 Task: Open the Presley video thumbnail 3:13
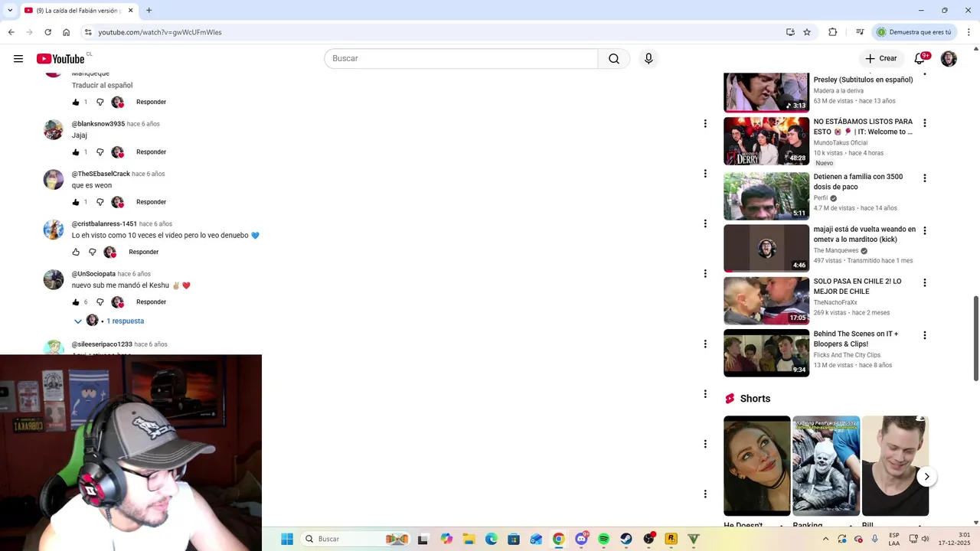click(766, 92)
